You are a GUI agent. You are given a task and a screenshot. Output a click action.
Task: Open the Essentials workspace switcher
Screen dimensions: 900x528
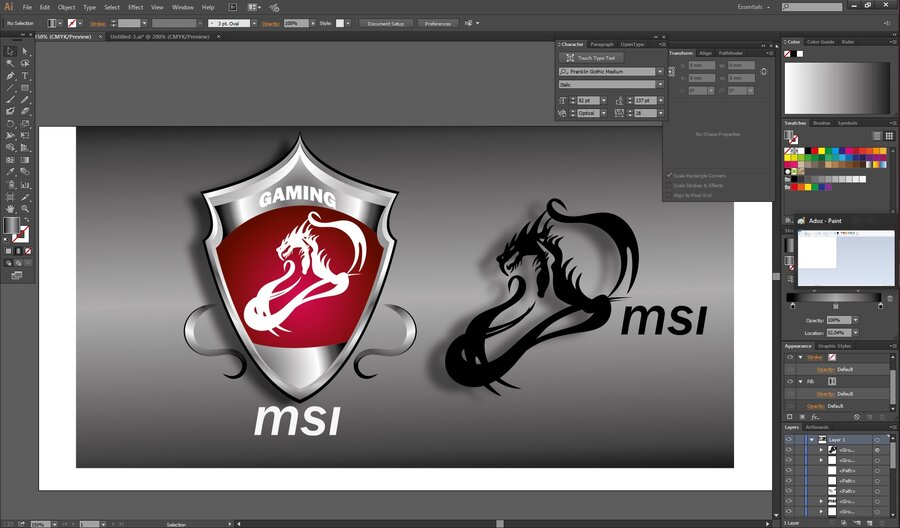tap(754, 7)
